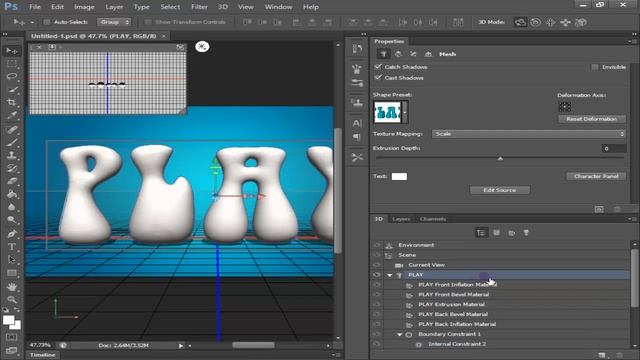Viewport: 640px width, 360px height.
Task: Click the Character Panel button
Action: (x=596, y=176)
